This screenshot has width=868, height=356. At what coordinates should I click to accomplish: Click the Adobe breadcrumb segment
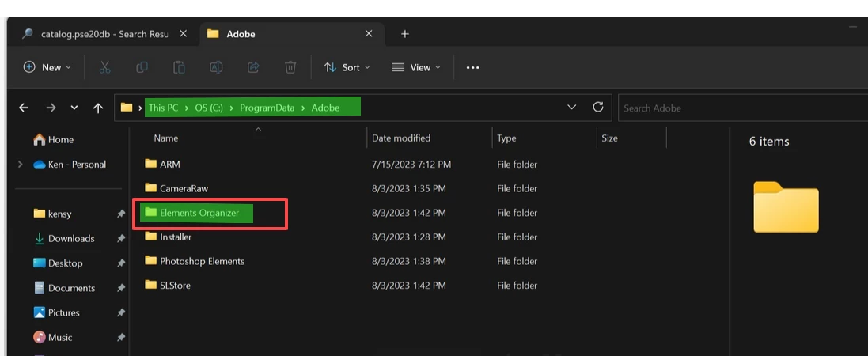(325, 108)
